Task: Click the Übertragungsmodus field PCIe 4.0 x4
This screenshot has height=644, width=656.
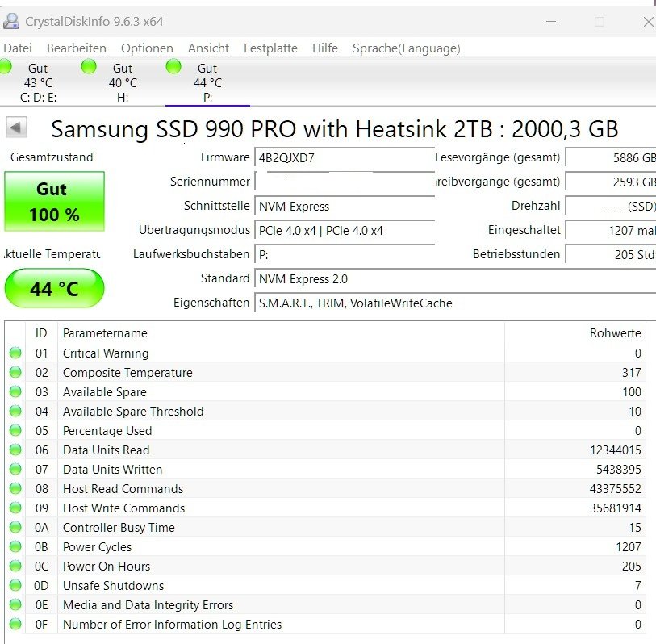Action: coord(345,231)
